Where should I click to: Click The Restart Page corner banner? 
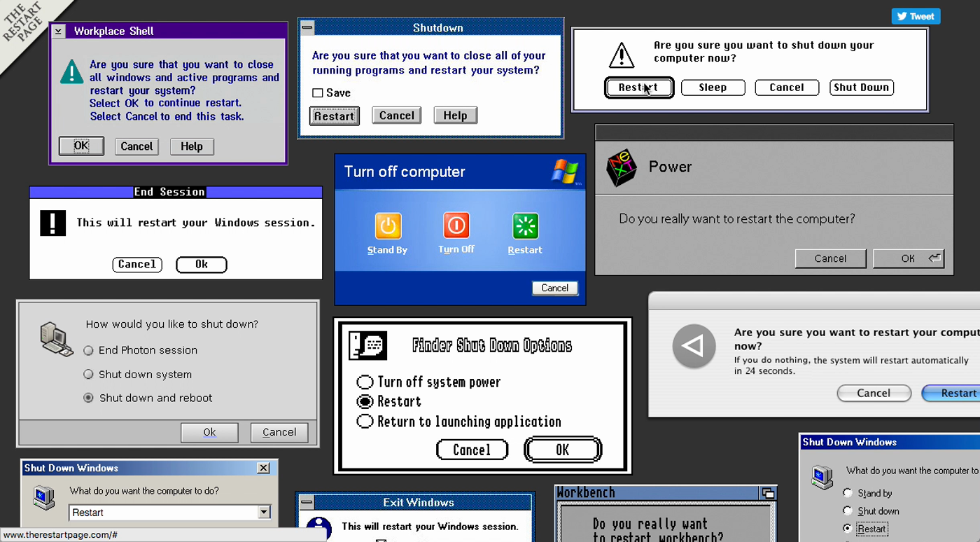pyautogui.click(x=27, y=27)
